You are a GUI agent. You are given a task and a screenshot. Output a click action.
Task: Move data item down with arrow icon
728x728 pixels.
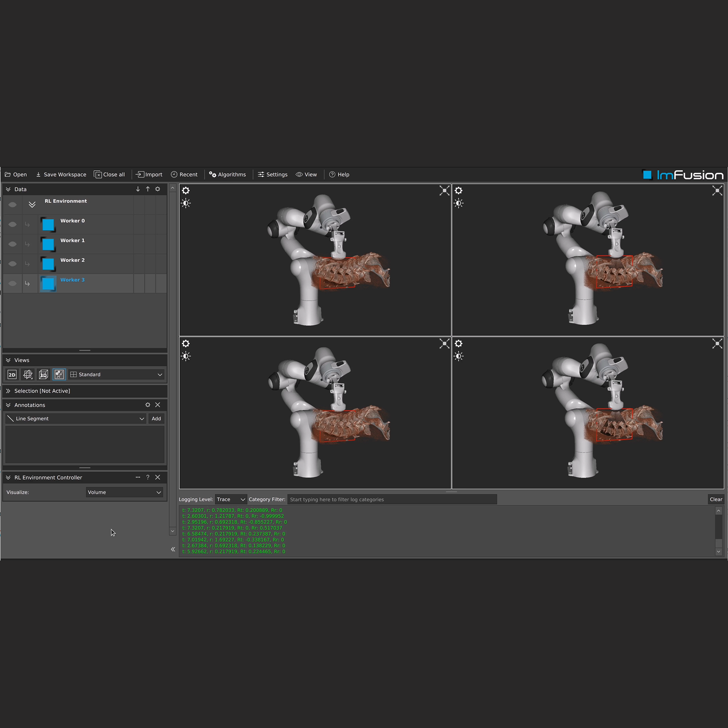[138, 189]
